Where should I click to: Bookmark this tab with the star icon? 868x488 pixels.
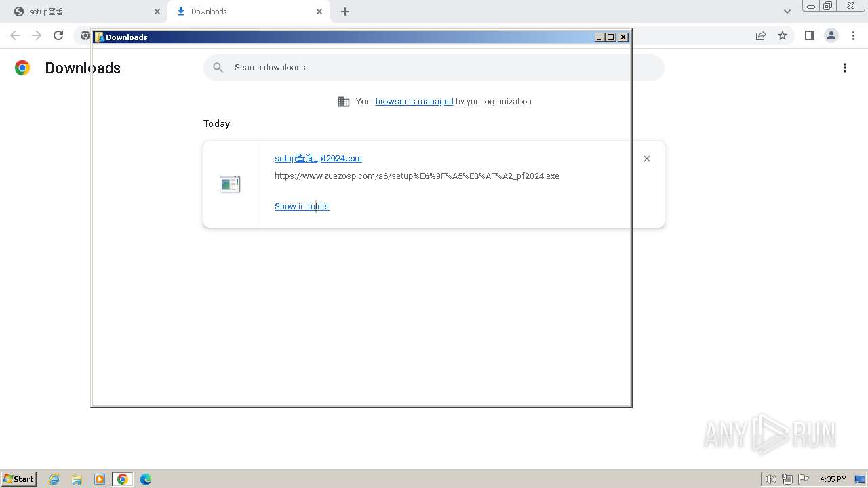click(x=783, y=35)
